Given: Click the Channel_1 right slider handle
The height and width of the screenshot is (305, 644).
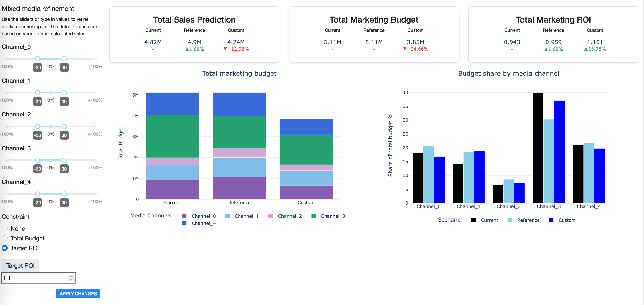Looking at the screenshot, I should (64, 92).
